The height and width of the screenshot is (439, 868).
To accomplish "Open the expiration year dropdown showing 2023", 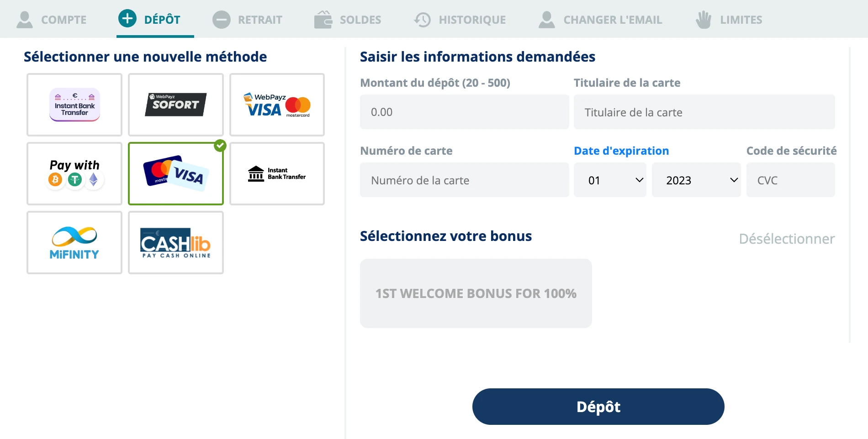I will point(696,180).
